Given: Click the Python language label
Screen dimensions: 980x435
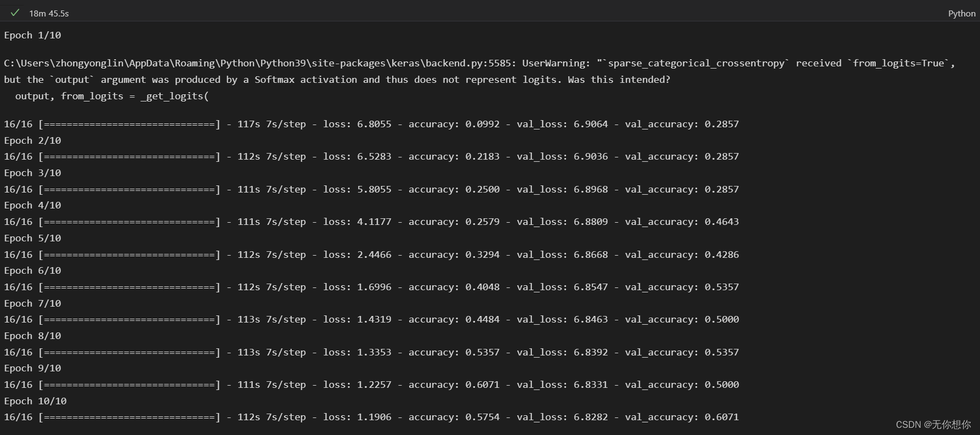Looking at the screenshot, I should [x=961, y=14].
